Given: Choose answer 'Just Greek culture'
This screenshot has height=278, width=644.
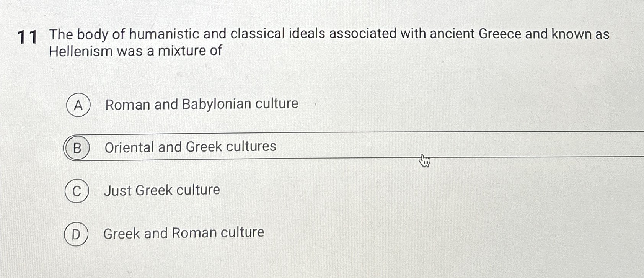Looking at the screenshot, I should click(162, 190).
